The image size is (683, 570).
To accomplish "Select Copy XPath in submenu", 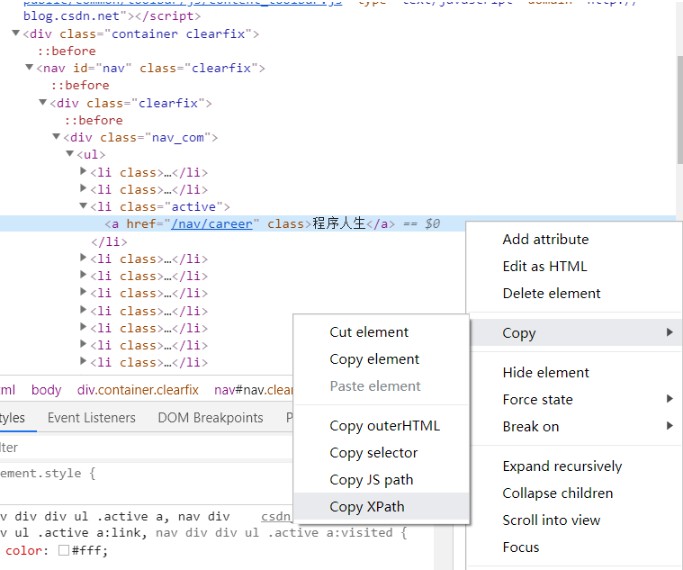I will [x=381, y=507].
